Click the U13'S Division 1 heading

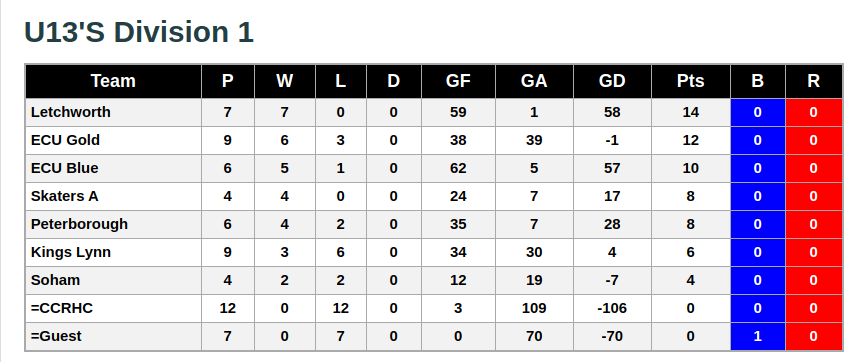(x=139, y=32)
